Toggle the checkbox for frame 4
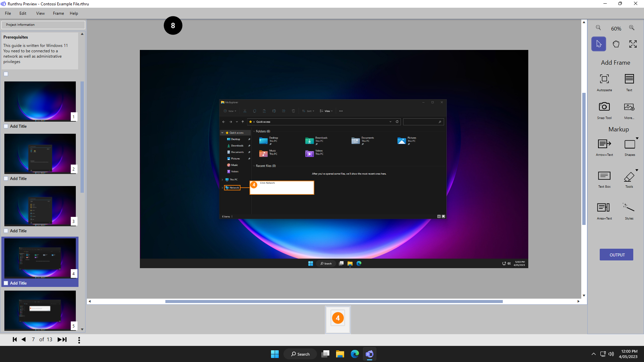The height and width of the screenshot is (362, 644). tap(6, 283)
